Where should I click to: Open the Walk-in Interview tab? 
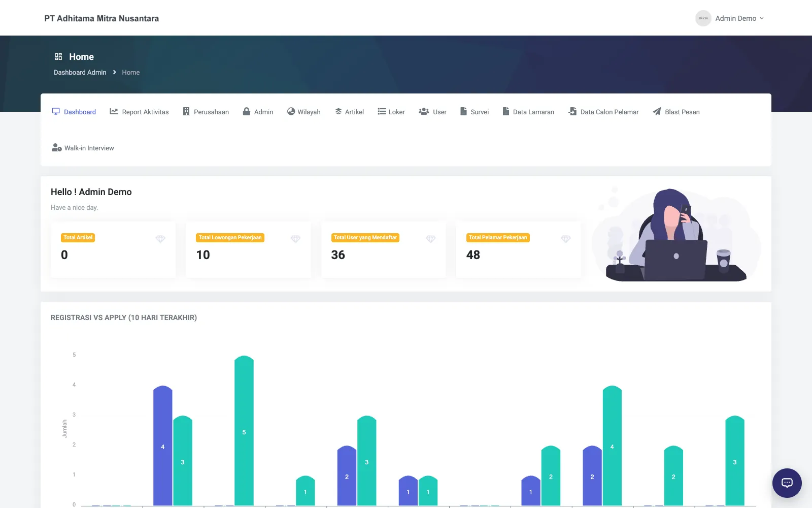tap(83, 148)
